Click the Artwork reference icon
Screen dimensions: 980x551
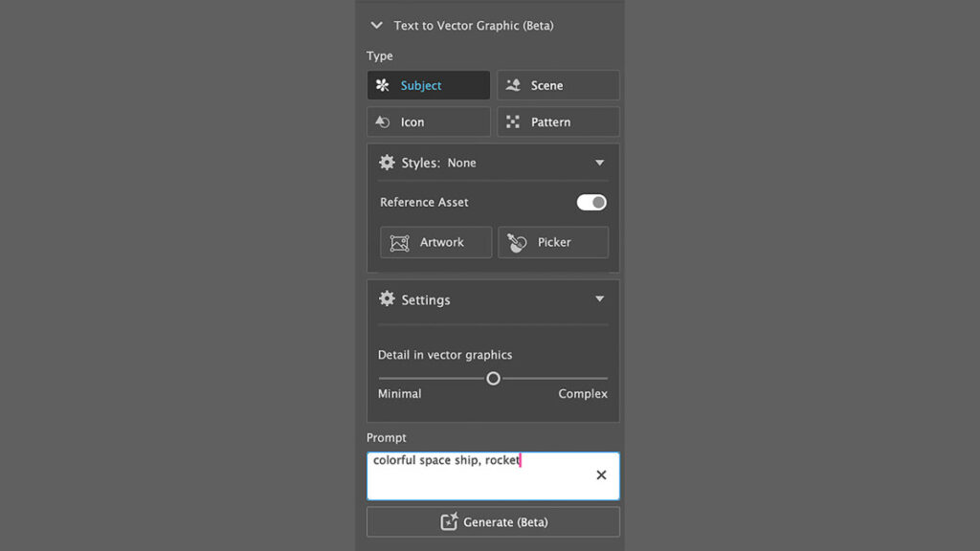400,243
